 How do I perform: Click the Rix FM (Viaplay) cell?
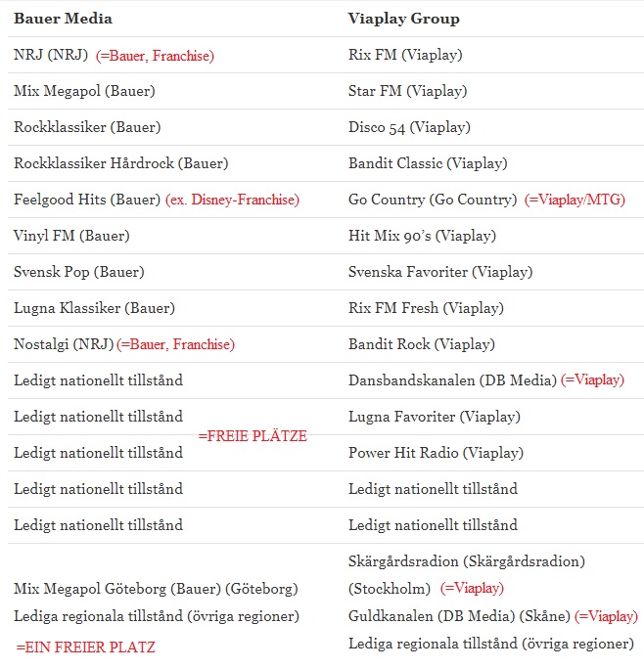click(405, 55)
